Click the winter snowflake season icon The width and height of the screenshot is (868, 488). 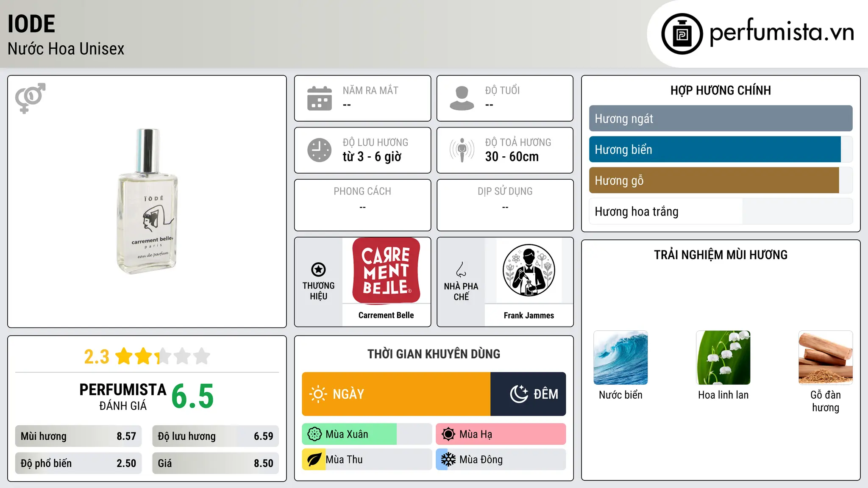448,460
